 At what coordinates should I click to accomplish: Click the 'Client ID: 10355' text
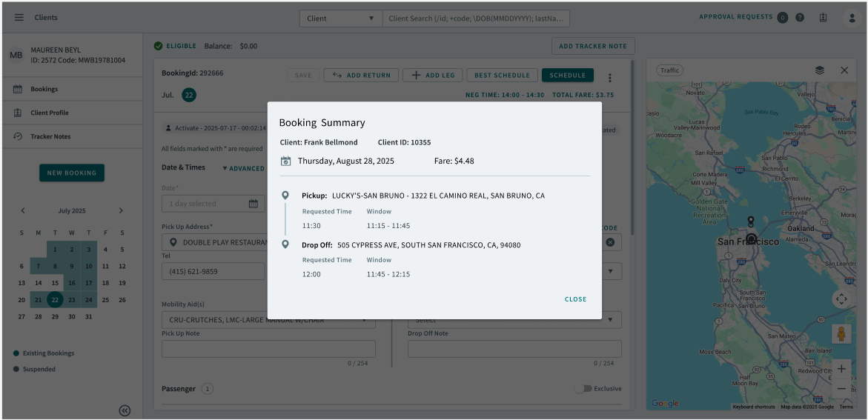(404, 142)
